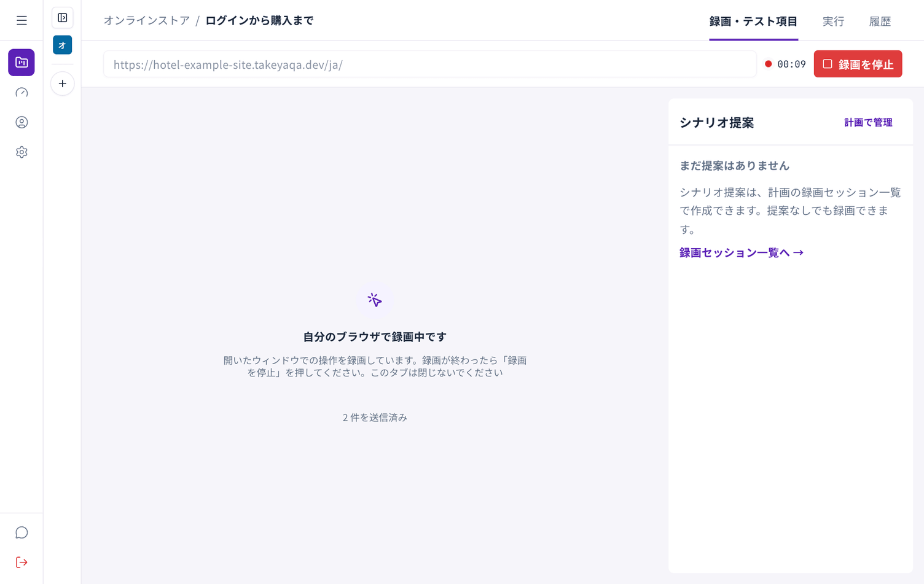The width and height of the screenshot is (924, 584).
Task: Switch to the 履歴 tab
Action: click(x=880, y=21)
